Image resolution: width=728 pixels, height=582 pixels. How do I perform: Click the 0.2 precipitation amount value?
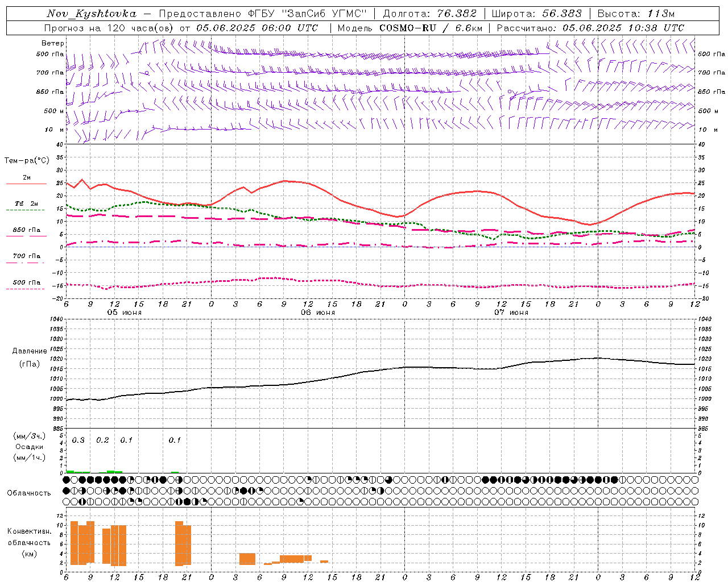[102, 440]
